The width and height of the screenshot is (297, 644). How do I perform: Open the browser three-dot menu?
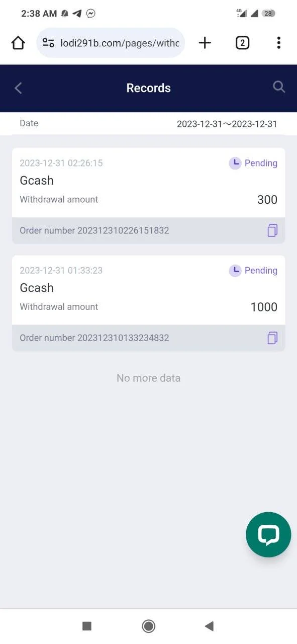pos(278,43)
